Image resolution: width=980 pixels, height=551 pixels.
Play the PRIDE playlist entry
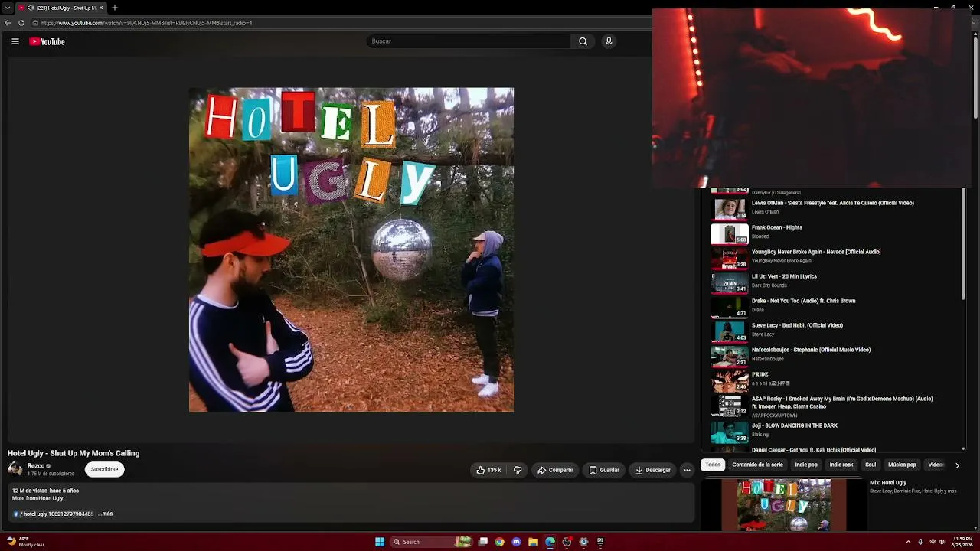(x=835, y=379)
